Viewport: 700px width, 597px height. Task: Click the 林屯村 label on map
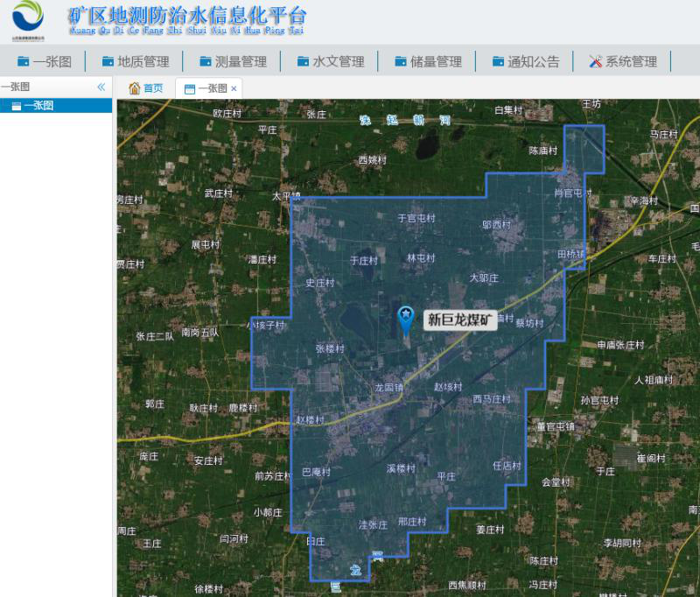421,257
